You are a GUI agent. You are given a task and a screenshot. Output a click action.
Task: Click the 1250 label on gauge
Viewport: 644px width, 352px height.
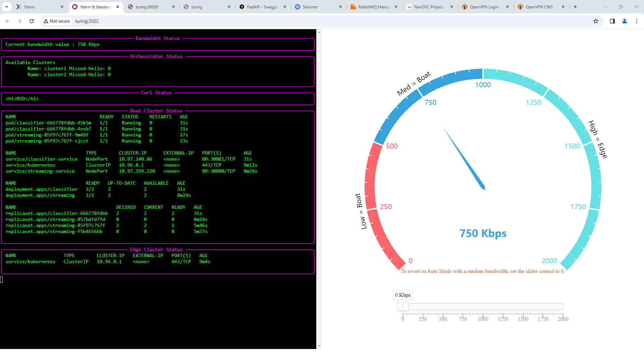tap(533, 103)
